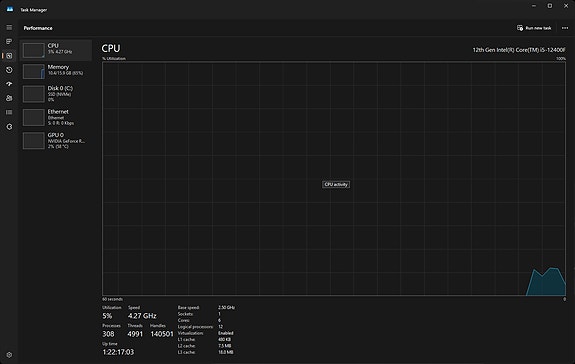Viewport: 575px width, 364px height.
Task: Click the 'L3 cache' label
Action: click(x=187, y=352)
